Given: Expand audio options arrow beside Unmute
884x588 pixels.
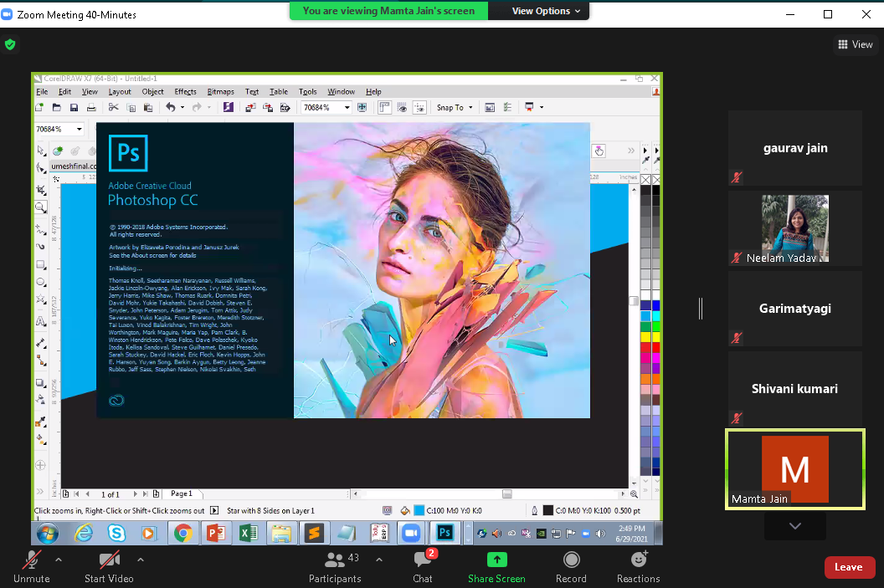Looking at the screenshot, I should coord(59,560).
